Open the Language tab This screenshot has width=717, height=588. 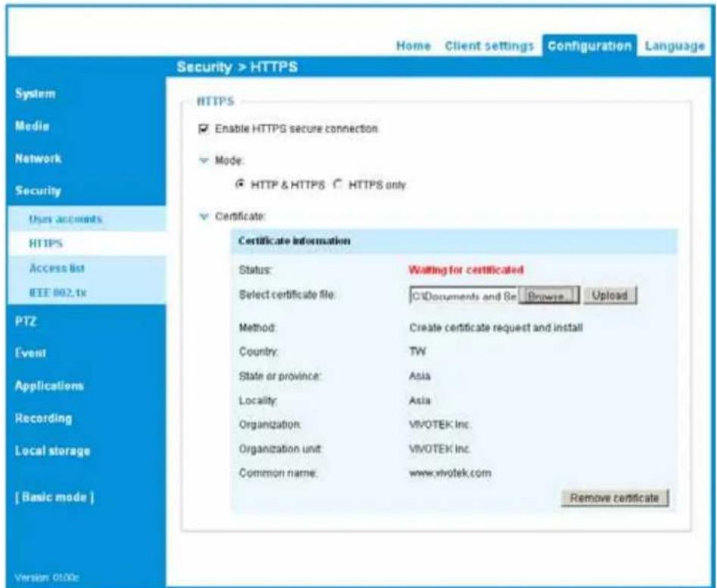click(675, 45)
